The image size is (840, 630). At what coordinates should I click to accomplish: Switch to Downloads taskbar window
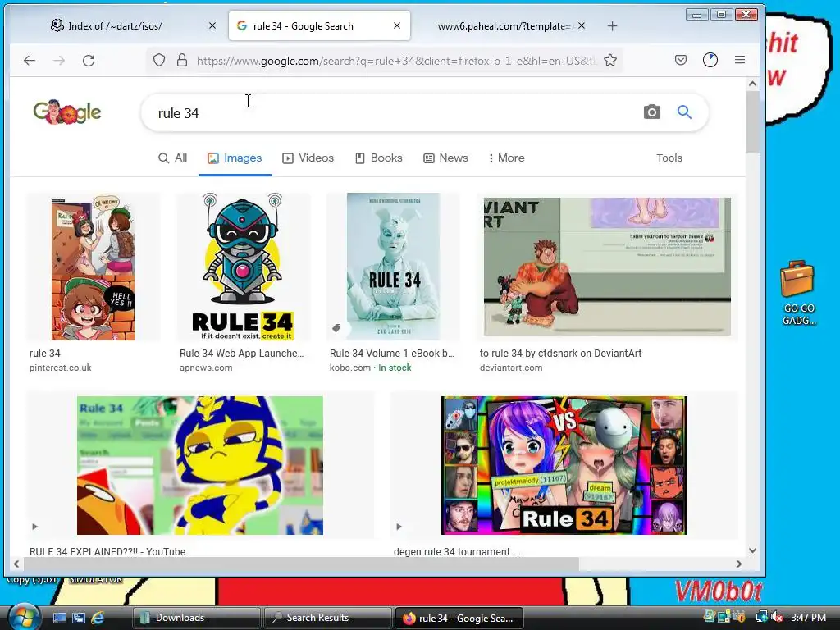pyautogui.click(x=196, y=618)
